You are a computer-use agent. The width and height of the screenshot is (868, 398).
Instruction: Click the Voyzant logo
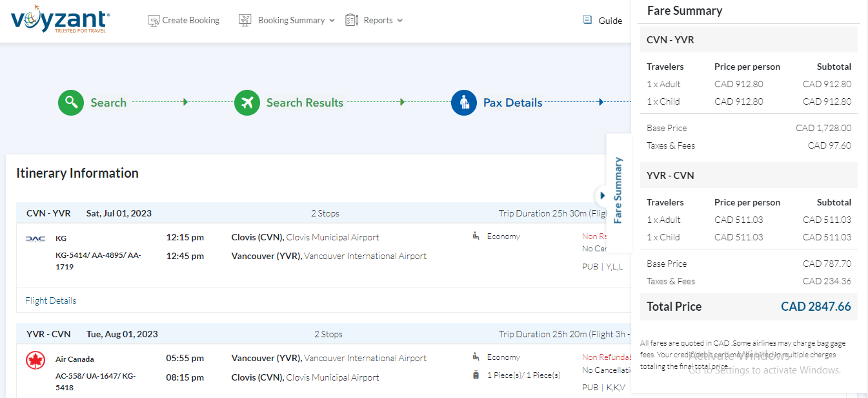click(60, 20)
